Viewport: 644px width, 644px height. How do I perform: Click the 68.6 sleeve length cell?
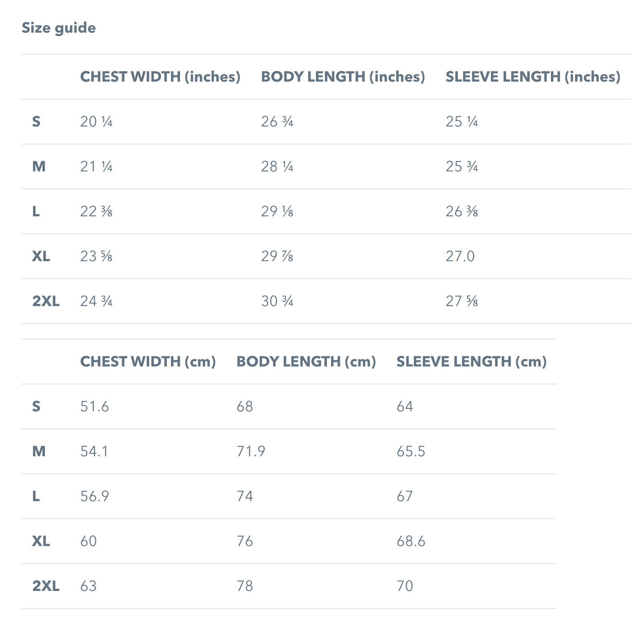pos(411,541)
